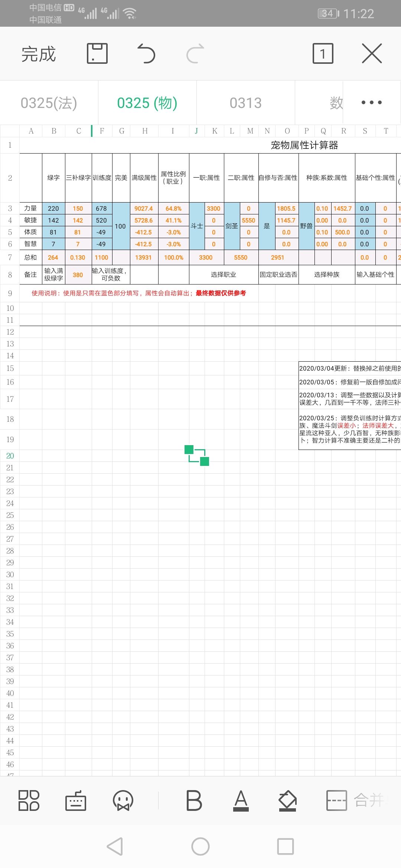
Task: Tap the 合并 merge cells button
Action: (369, 800)
